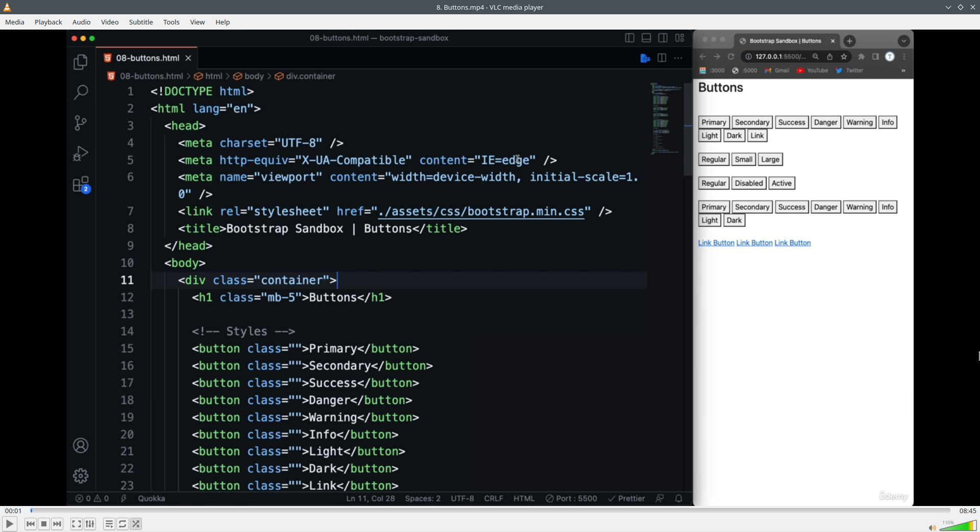This screenshot has height=532, width=980.
Task: Expand the Subtitle menu
Action: (x=141, y=22)
